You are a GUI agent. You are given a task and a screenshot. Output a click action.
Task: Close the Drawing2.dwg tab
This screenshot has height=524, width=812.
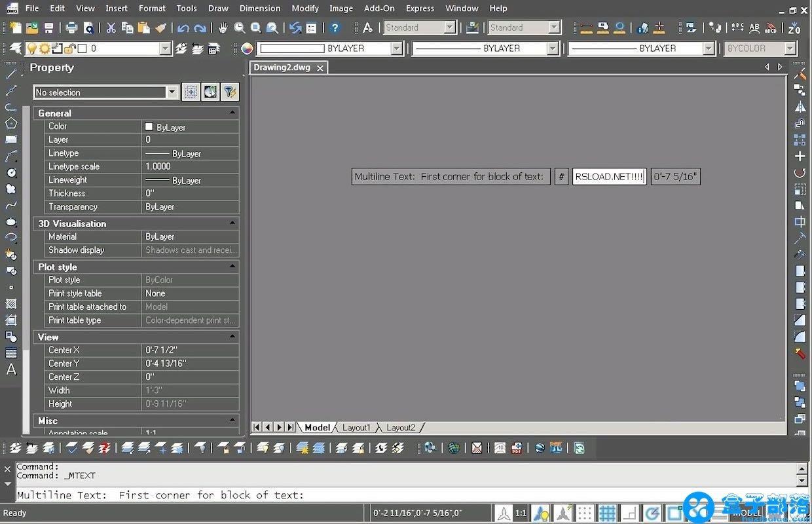pos(320,68)
